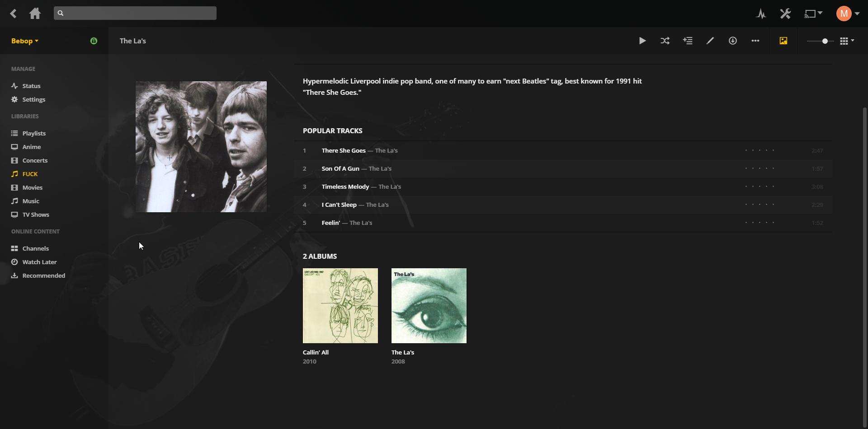Screen dimensions: 868x429
Task: Open the three-dots more actions menu
Action: click(755, 41)
